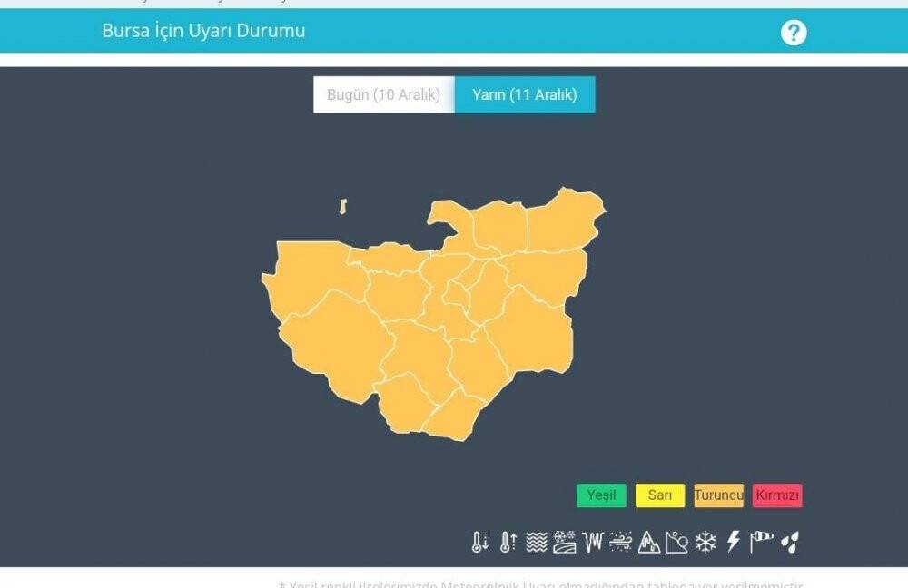Click the rain droplets warning icon
Screen dimensions: 908x588
click(792, 541)
